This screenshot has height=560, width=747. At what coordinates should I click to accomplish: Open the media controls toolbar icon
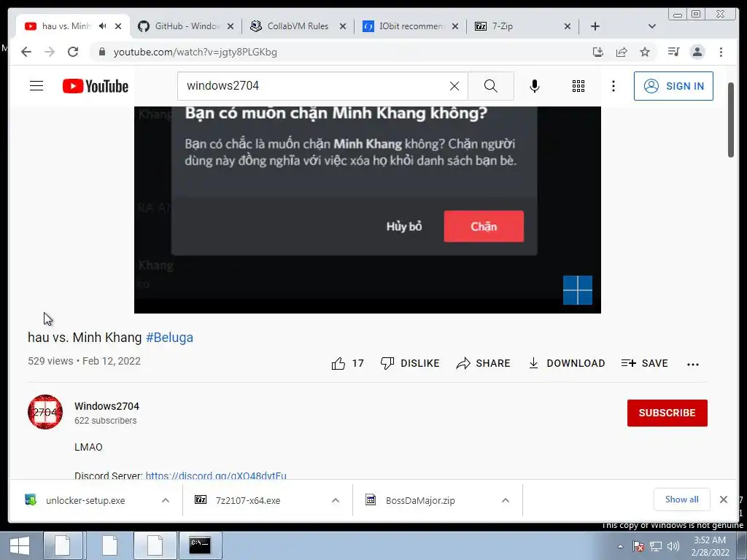tap(673, 52)
